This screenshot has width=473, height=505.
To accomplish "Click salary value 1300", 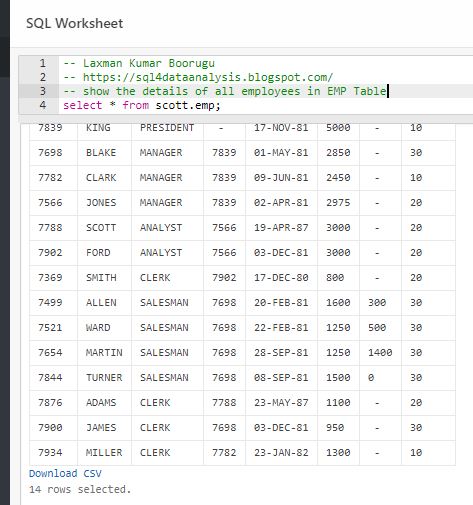I will [338, 453].
